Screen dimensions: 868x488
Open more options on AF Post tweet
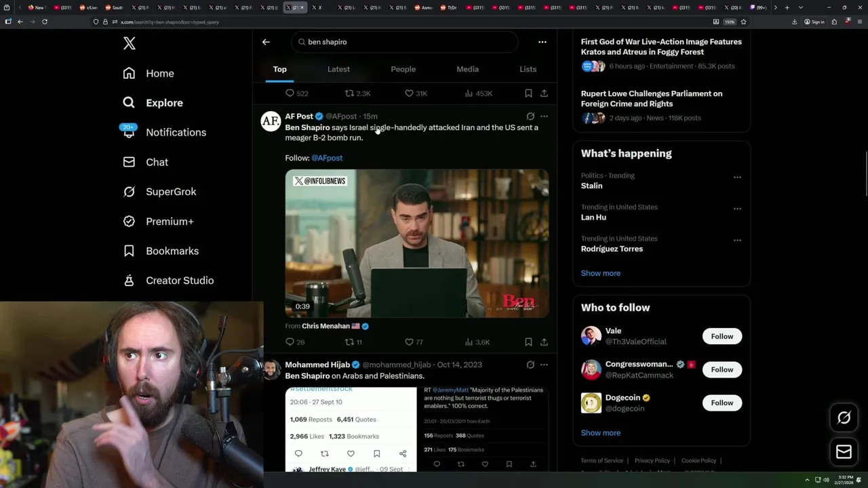(544, 117)
